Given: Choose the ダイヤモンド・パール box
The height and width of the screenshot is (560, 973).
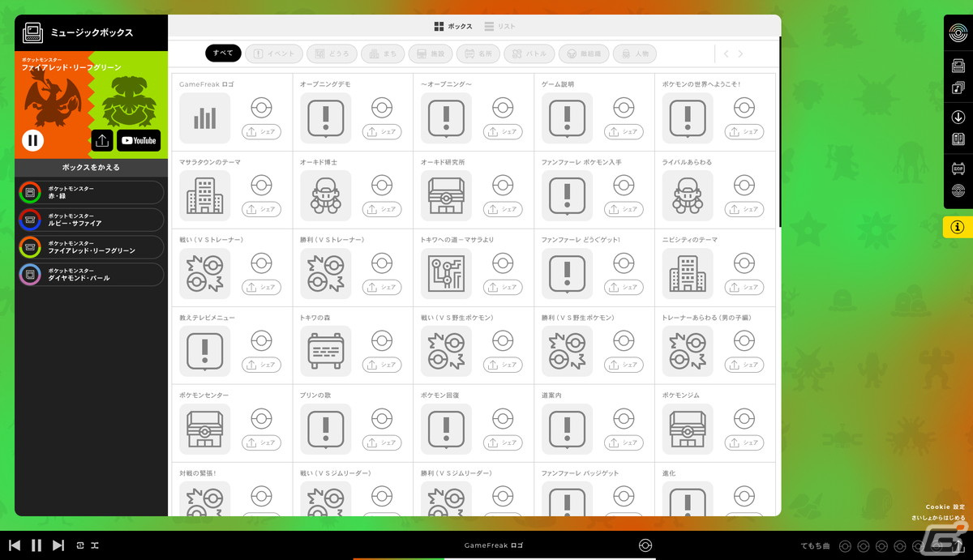Looking at the screenshot, I should 91,275.
